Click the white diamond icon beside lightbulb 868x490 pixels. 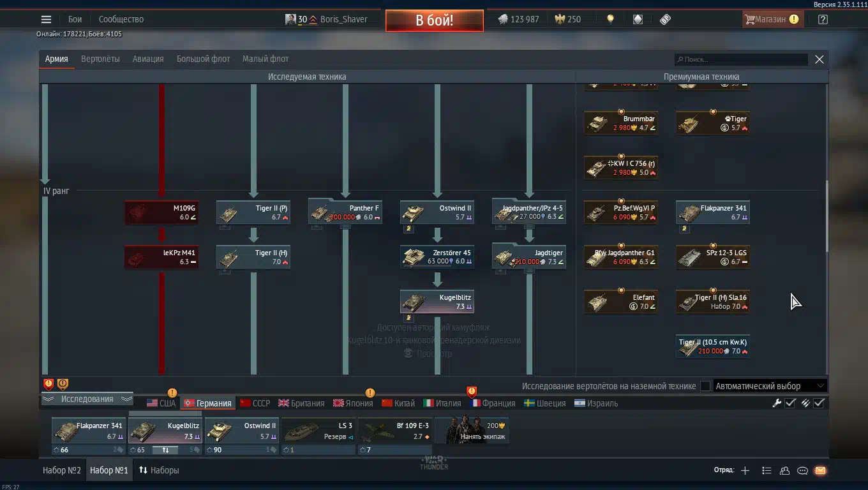pyautogui.click(x=638, y=19)
